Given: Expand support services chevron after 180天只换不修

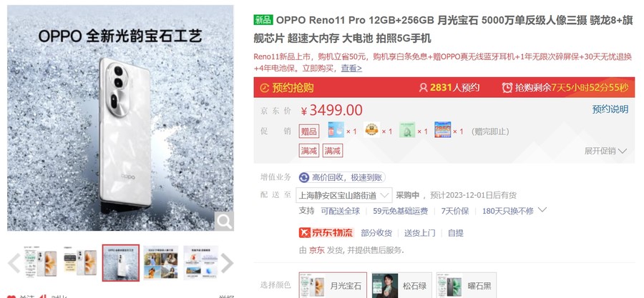Looking at the screenshot, I should (542, 210).
